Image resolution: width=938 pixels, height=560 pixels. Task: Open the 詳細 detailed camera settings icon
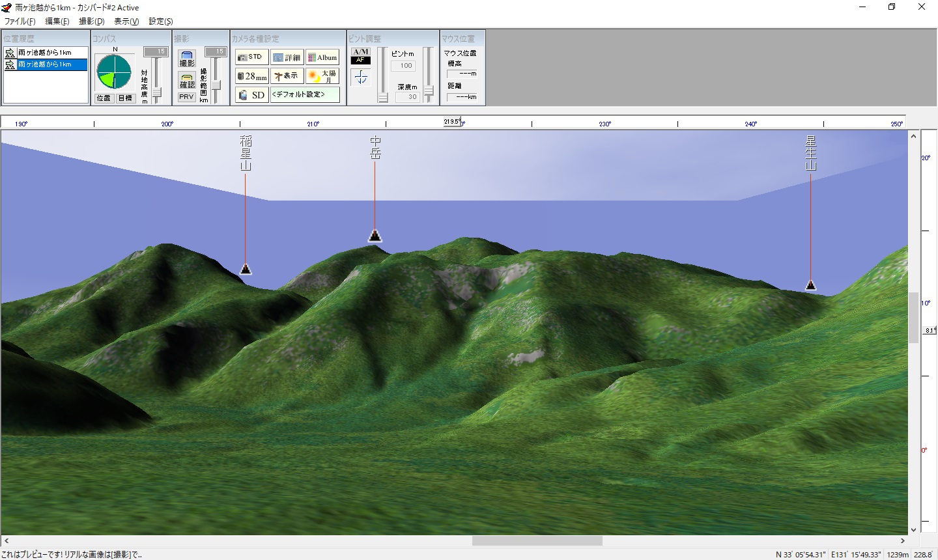coord(287,57)
